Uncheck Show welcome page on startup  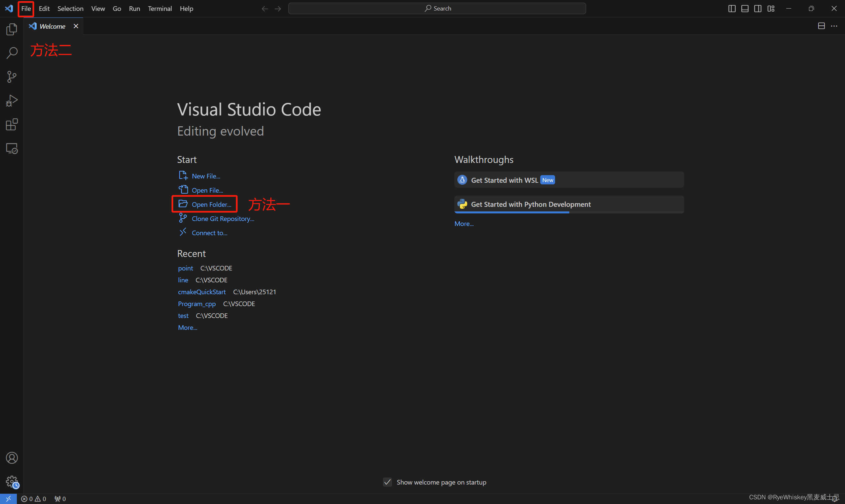(387, 482)
